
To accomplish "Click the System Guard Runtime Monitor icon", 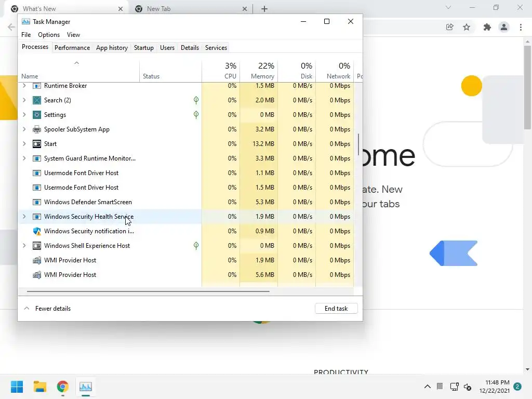I will (37, 158).
